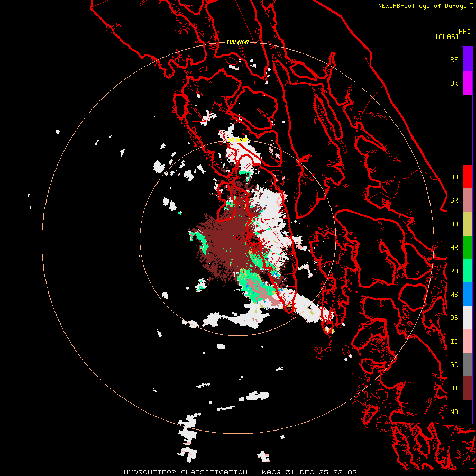
Task: Click the RA legend label
Action: pos(454,271)
